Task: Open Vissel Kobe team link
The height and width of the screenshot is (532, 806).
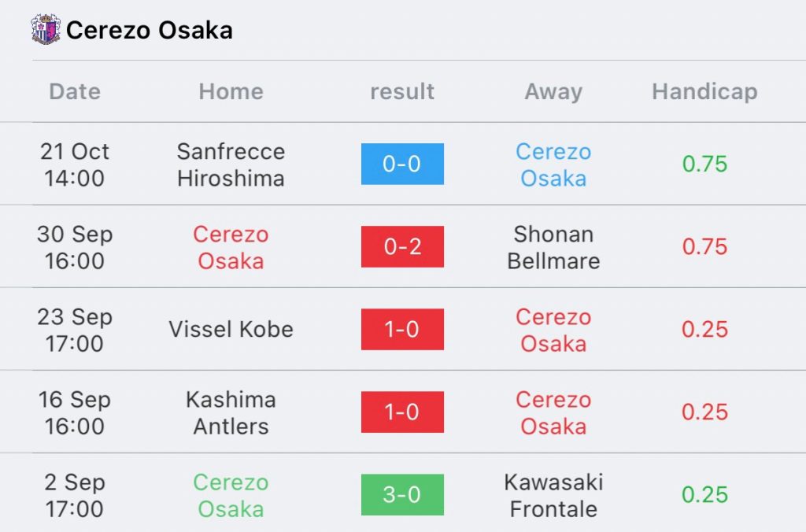Action: [x=231, y=330]
